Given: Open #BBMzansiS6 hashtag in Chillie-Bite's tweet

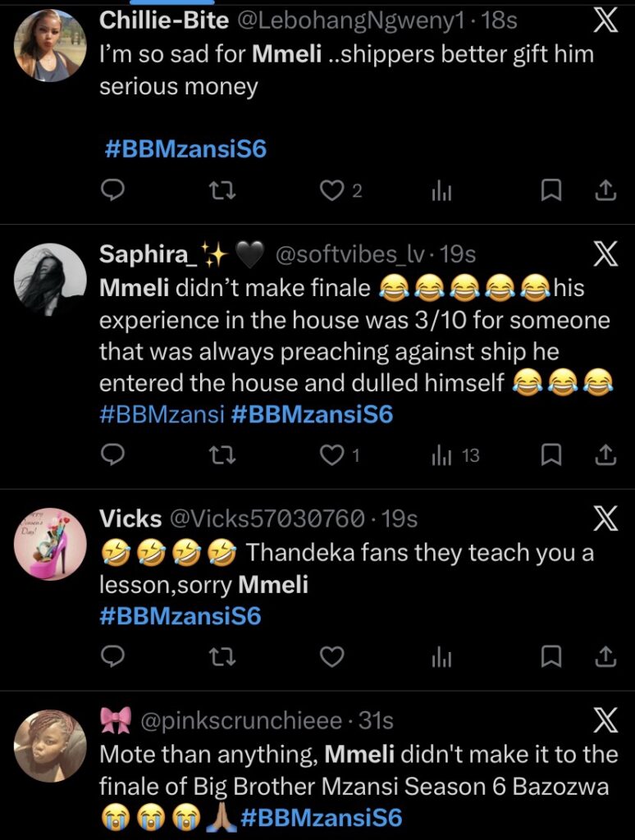Looking at the screenshot, I should (186, 149).
